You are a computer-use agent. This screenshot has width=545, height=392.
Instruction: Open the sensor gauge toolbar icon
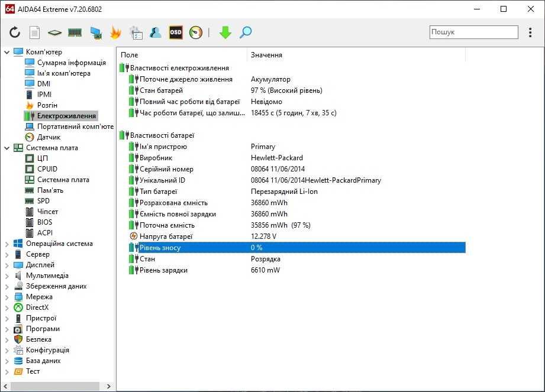196,33
